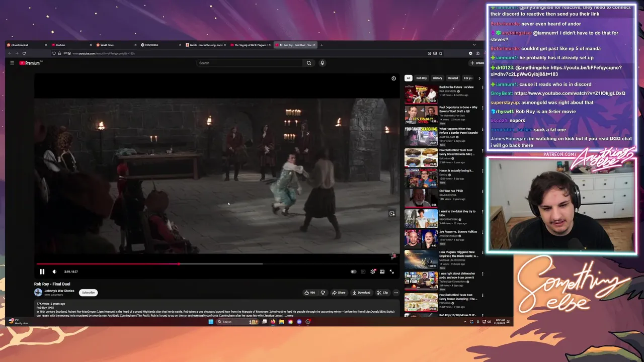Open options for Back to the Future video

(x=482, y=87)
